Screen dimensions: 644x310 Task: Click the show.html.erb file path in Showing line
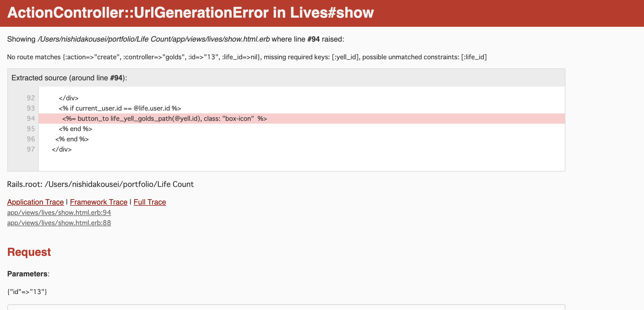154,39
